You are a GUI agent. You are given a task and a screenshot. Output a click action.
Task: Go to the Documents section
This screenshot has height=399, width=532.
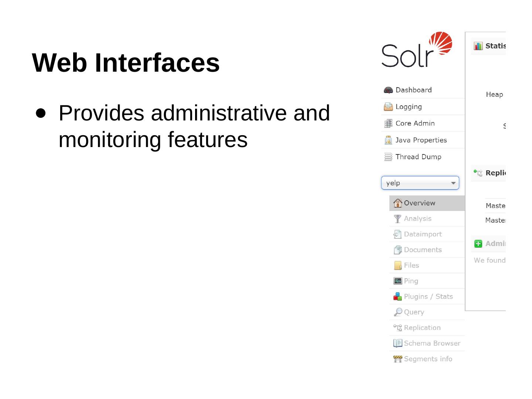click(427, 250)
